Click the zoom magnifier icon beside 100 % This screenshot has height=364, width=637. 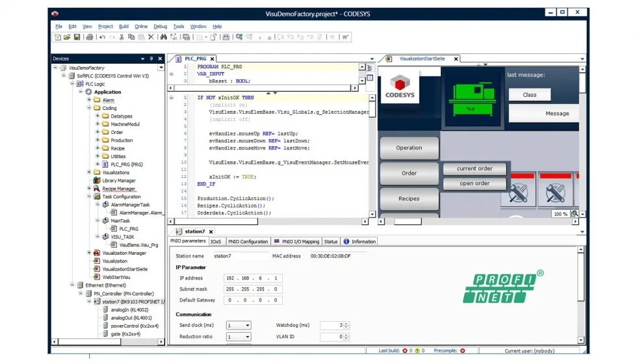click(575, 214)
